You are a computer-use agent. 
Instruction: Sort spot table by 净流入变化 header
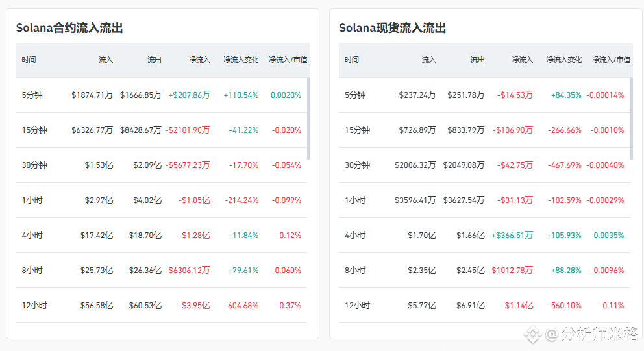564,60
